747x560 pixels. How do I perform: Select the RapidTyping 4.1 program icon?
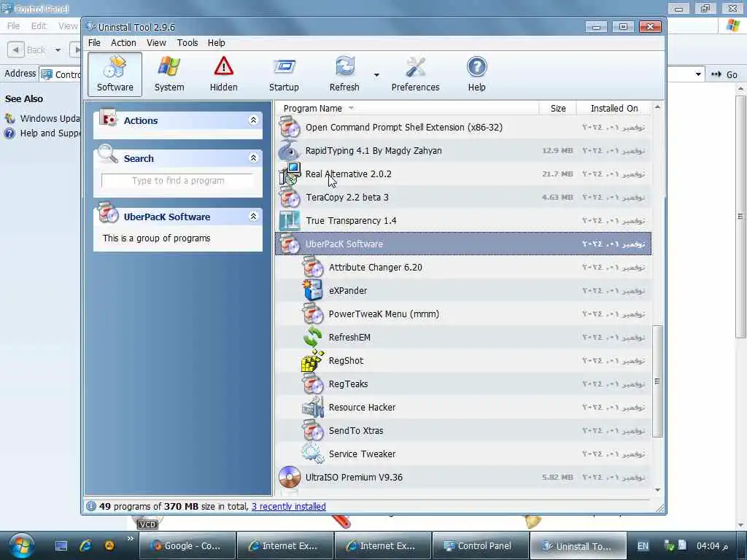coord(289,150)
